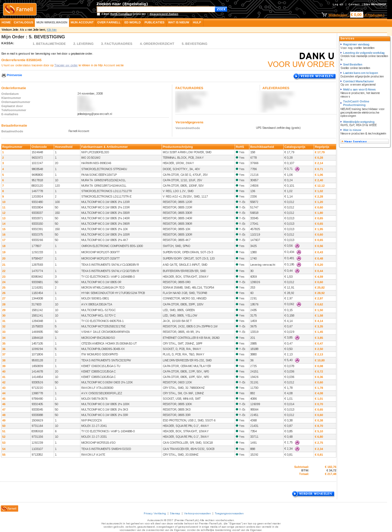Click purple icon next to ENC28J60 price
Screen dimensions: 392x532
(x=297, y=338)
